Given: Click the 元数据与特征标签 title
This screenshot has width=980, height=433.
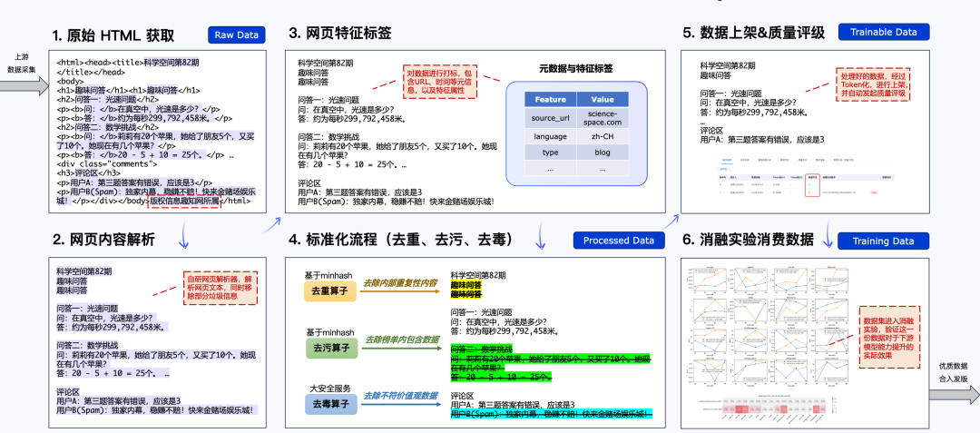Looking at the screenshot, I should click(576, 69).
